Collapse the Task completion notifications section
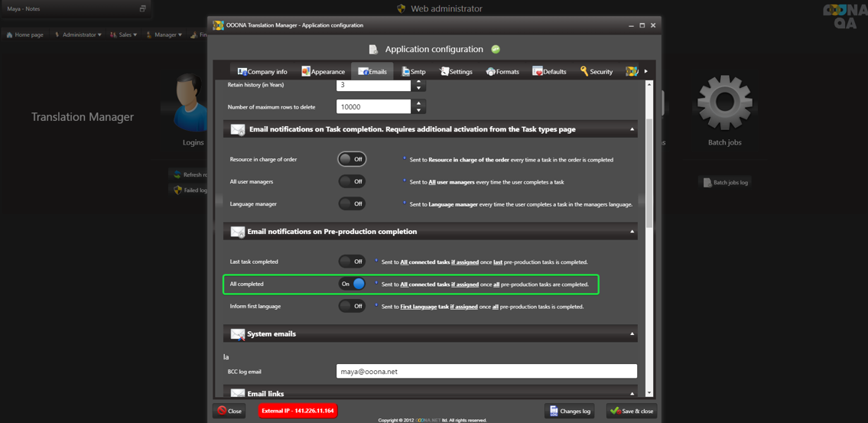 [632, 129]
